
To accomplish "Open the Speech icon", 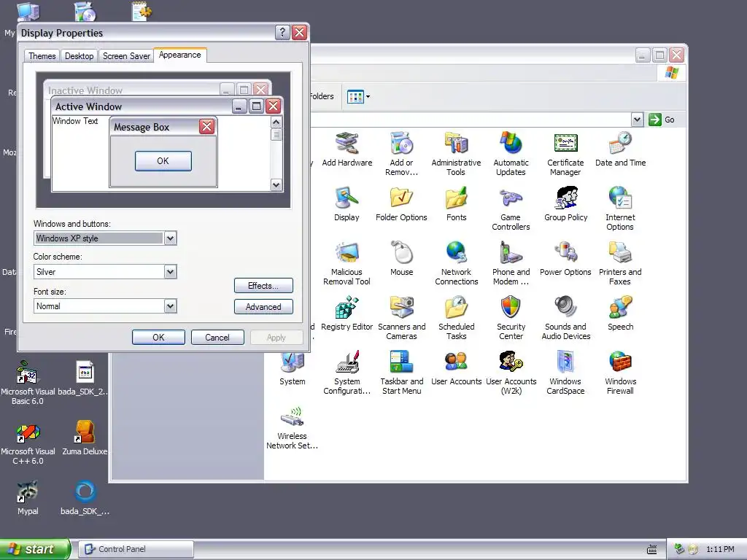I will pos(620,308).
